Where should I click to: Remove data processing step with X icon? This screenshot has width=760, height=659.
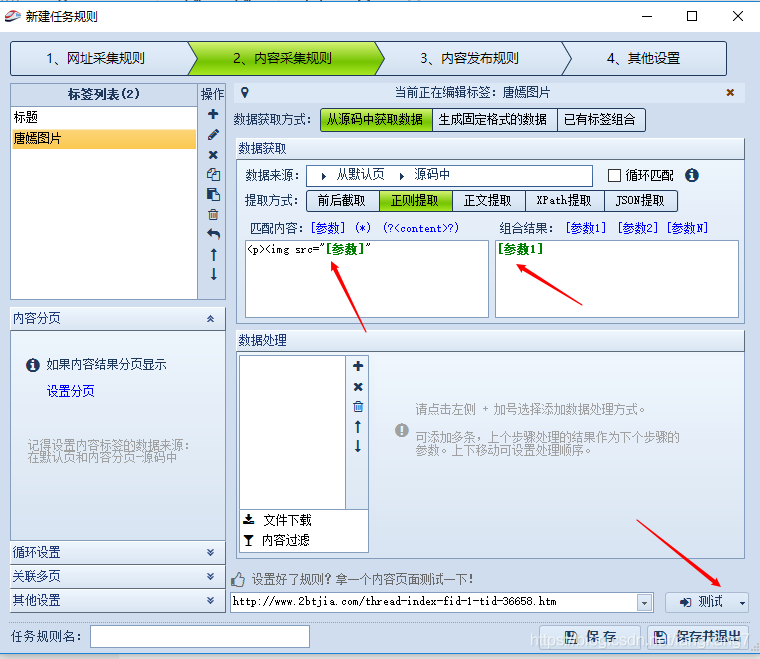pyautogui.click(x=358, y=387)
